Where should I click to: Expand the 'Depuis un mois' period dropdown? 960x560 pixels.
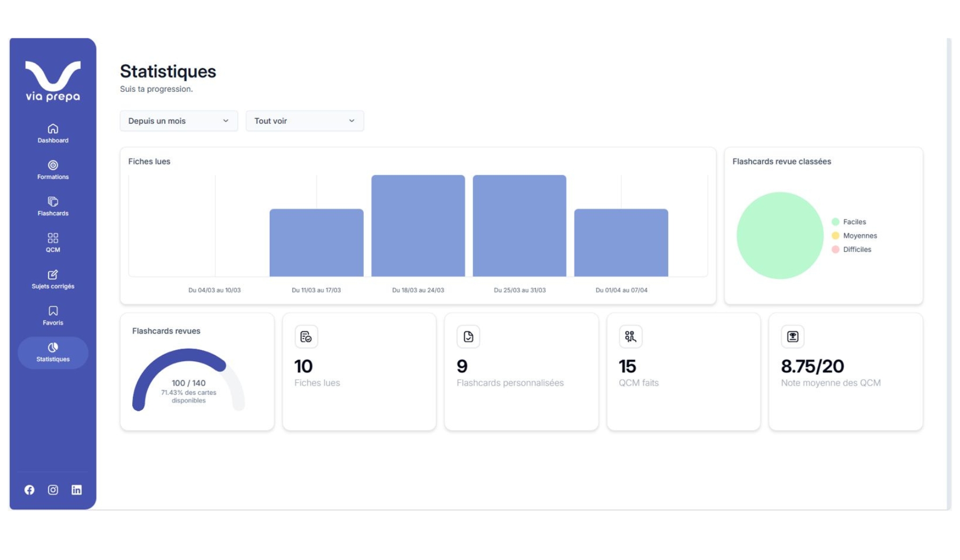point(178,121)
